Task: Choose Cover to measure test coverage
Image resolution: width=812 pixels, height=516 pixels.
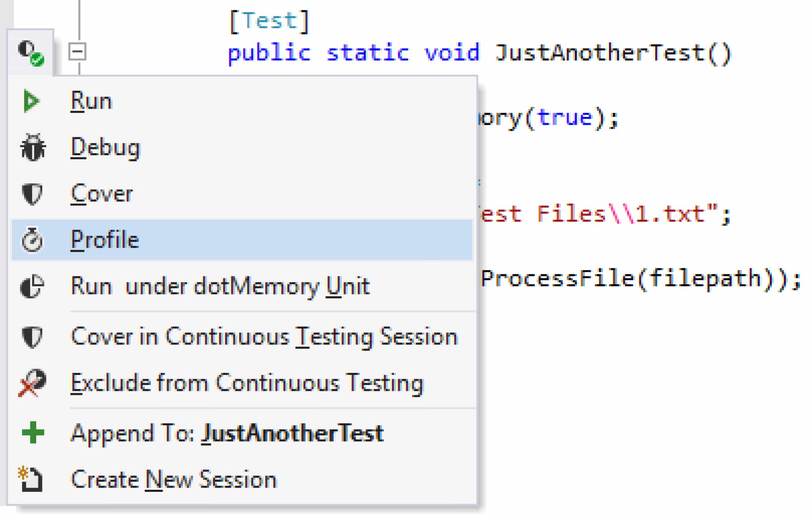Action: tap(102, 193)
